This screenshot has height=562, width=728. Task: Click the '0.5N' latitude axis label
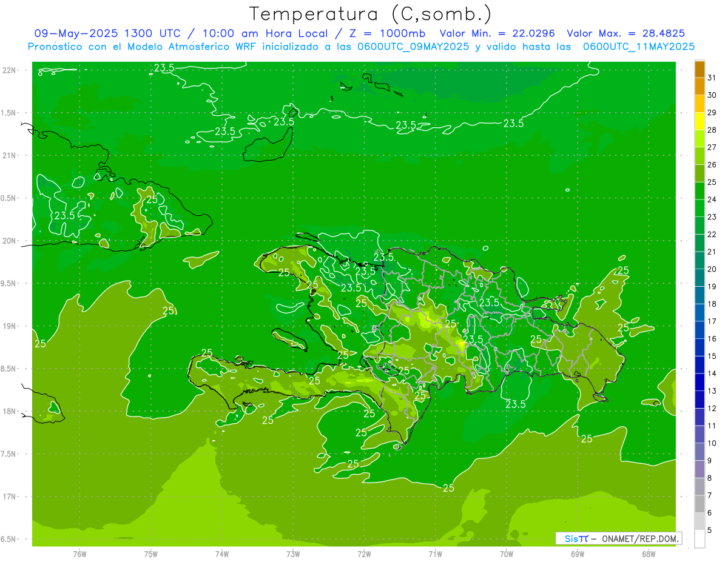tap(8, 199)
